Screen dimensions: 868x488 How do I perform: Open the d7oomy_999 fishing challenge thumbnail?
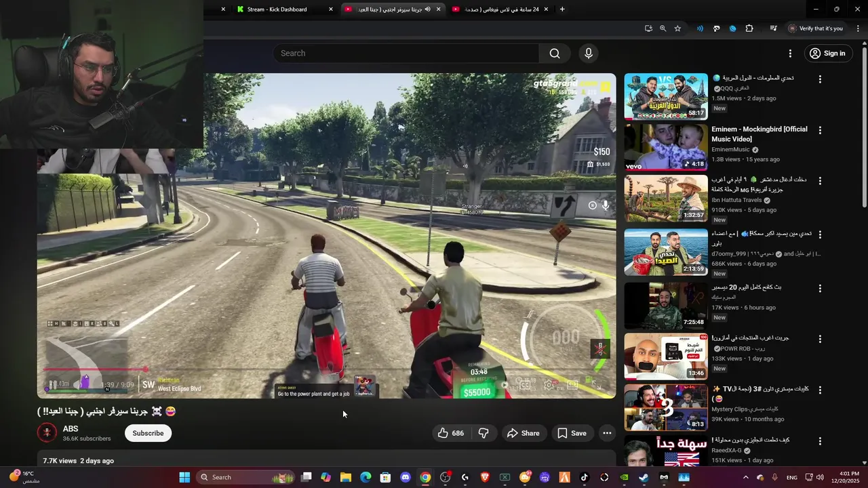[666, 252]
